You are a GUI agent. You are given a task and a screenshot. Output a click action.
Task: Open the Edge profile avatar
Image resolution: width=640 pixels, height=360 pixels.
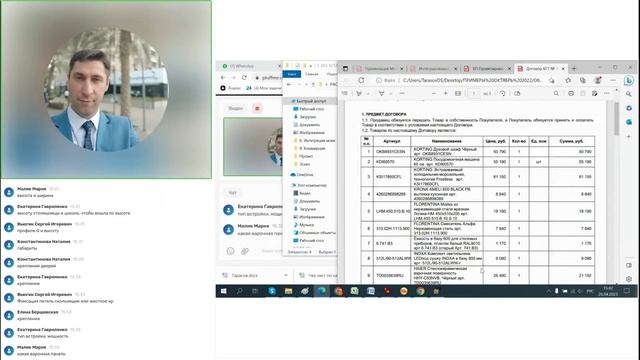pyautogui.click(x=598, y=80)
